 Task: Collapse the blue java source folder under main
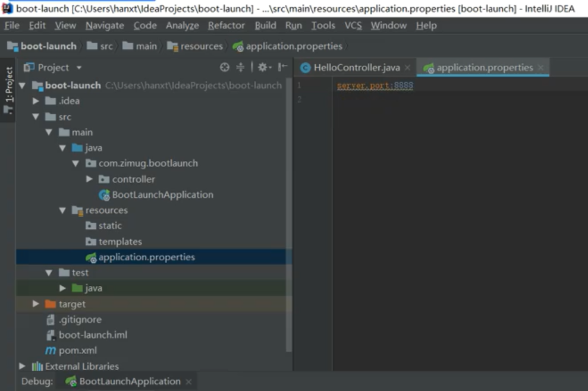tap(62, 148)
